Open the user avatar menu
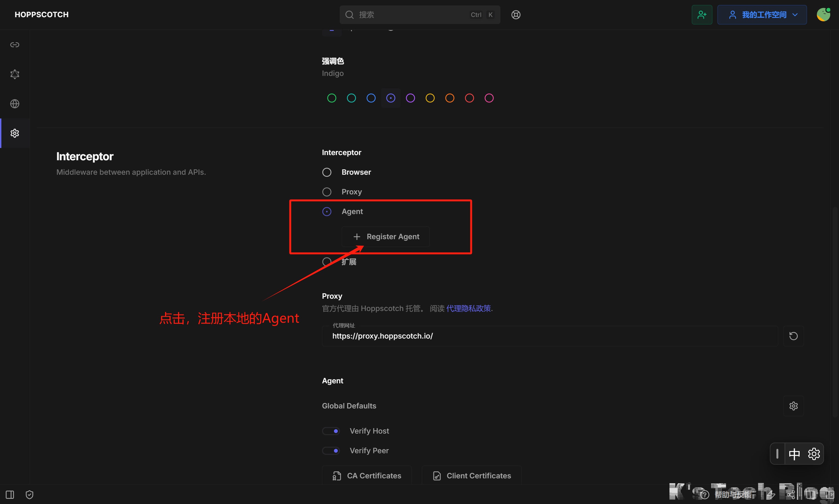This screenshot has height=504, width=839. pos(823,14)
